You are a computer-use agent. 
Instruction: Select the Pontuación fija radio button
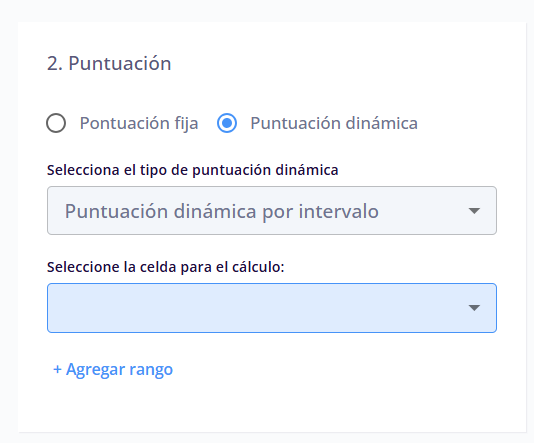(x=56, y=123)
